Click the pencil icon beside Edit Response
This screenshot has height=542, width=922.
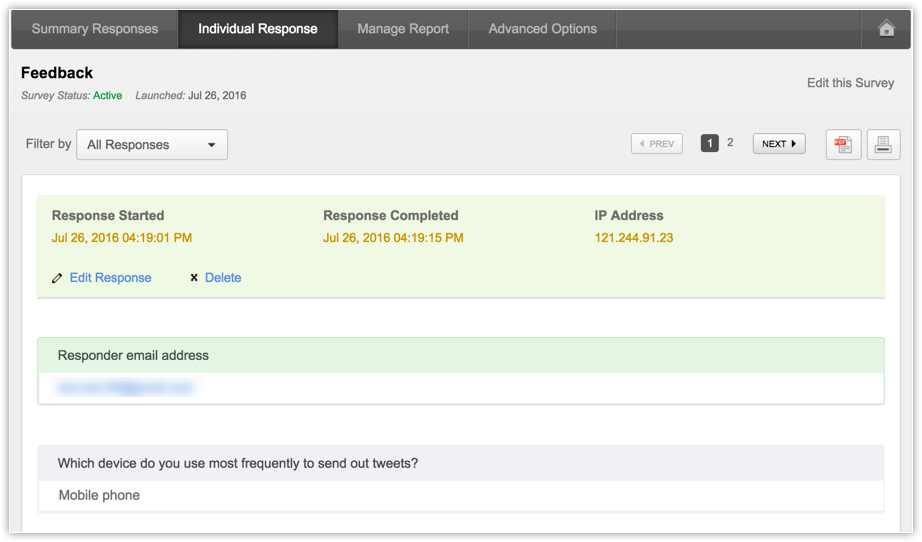point(57,278)
